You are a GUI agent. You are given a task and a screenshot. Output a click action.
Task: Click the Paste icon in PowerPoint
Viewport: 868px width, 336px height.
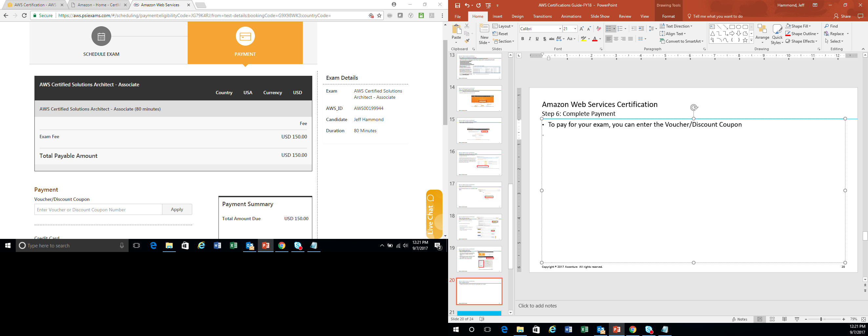point(457,29)
